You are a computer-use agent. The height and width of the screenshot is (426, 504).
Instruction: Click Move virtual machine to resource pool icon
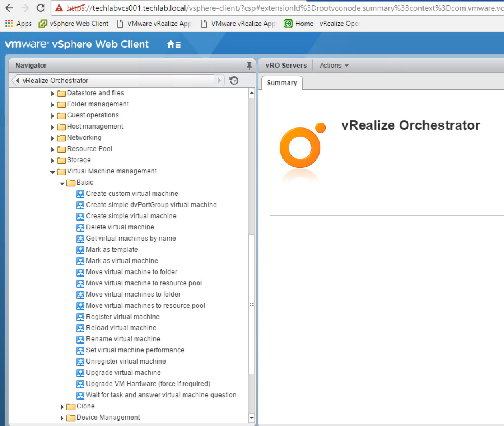(x=80, y=283)
